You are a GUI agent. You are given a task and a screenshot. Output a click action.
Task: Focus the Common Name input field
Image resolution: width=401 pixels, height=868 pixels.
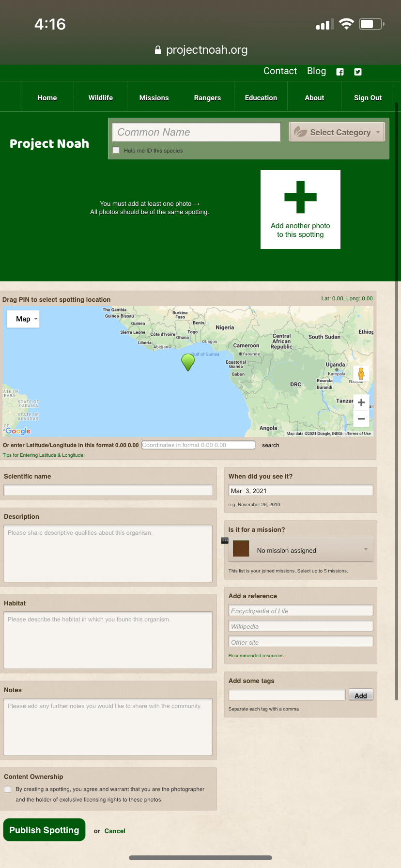[x=196, y=132]
